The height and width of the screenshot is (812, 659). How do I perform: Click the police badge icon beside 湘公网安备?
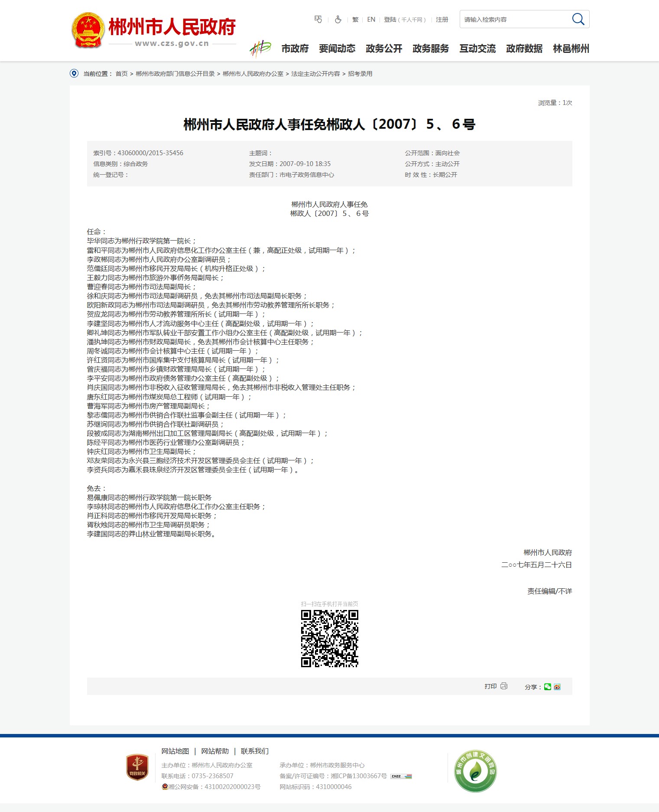click(x=165, y=786)
